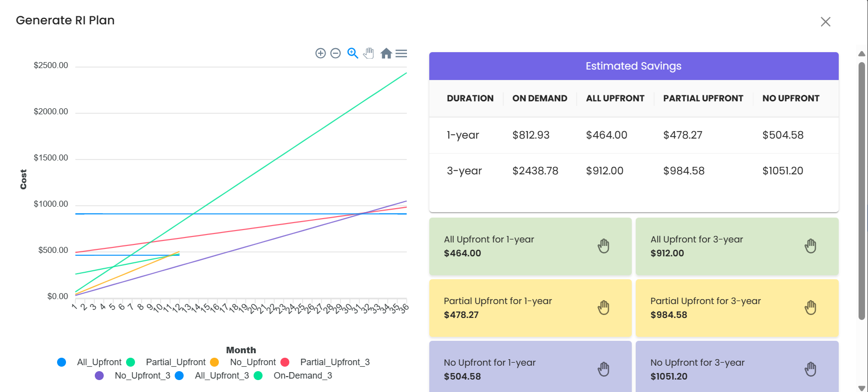Click the $2438.78 on-demand 3-year value
The height and width of the screenshot is (392, 868).
(535, 171)
